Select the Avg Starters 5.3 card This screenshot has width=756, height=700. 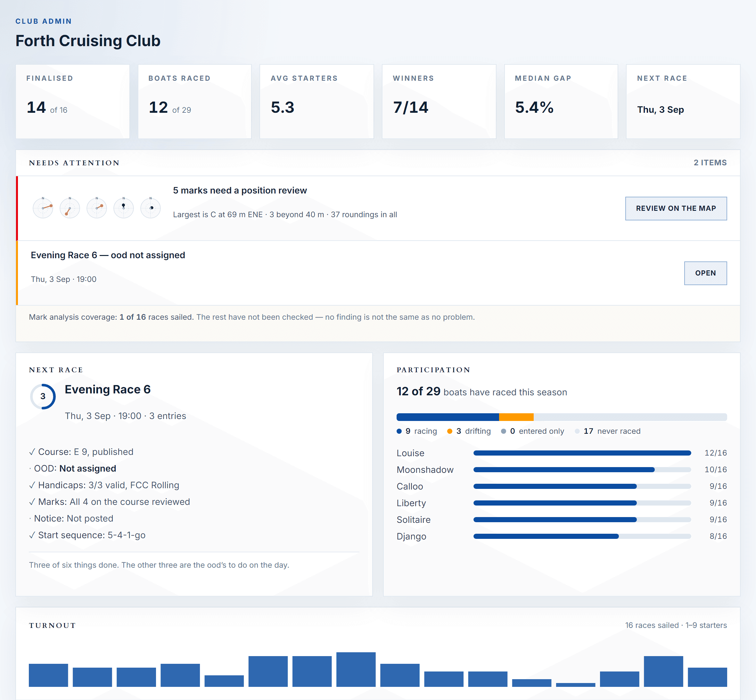pos(316,102)
